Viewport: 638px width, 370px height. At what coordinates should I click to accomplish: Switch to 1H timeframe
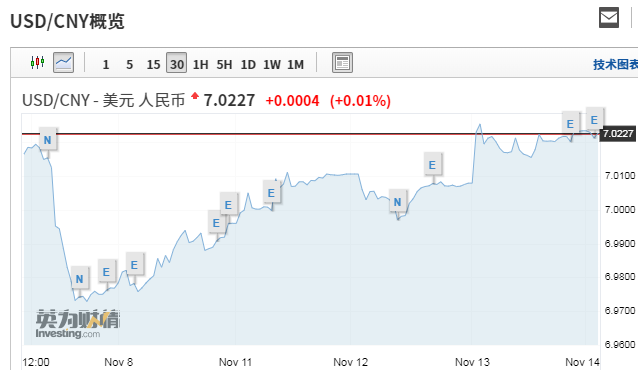[x=201, y=64]
